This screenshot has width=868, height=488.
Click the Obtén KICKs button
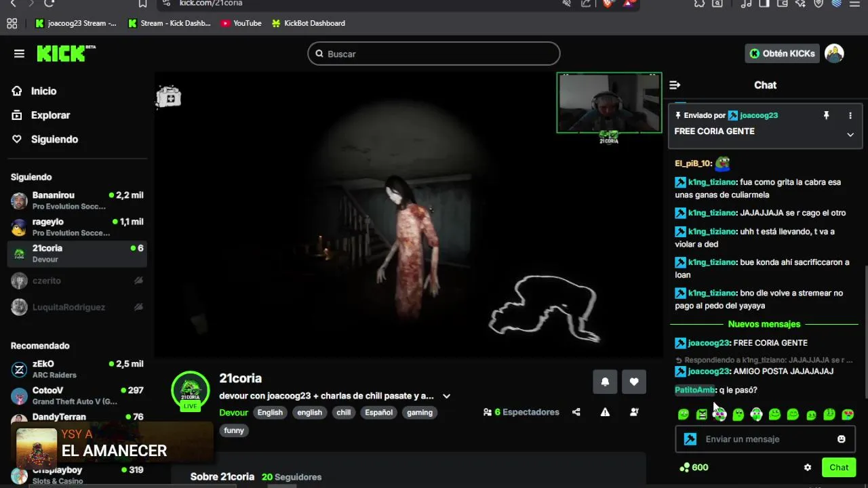click(782, 54)
